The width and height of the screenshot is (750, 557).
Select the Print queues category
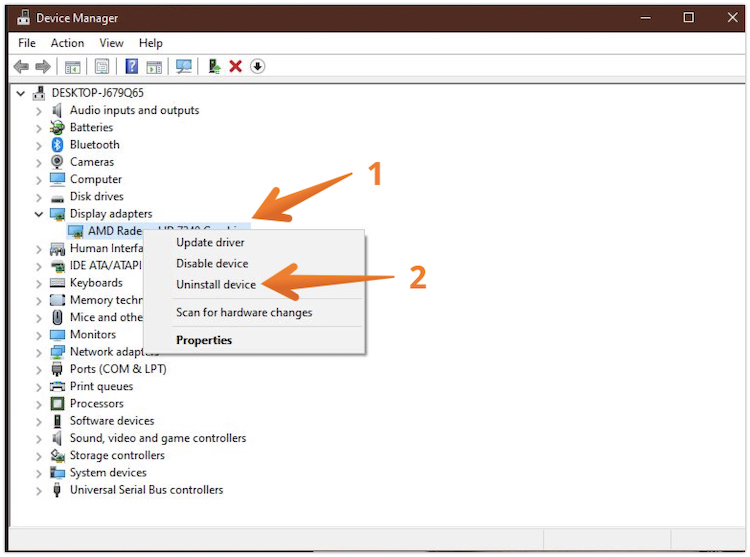point(101,386)
